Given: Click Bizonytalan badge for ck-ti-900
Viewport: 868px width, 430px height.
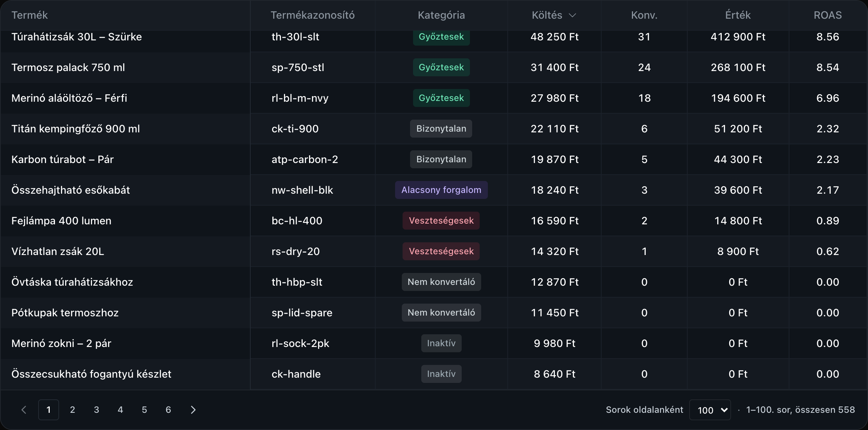Looking at the screenshot, I should click(x=441, y=129).
